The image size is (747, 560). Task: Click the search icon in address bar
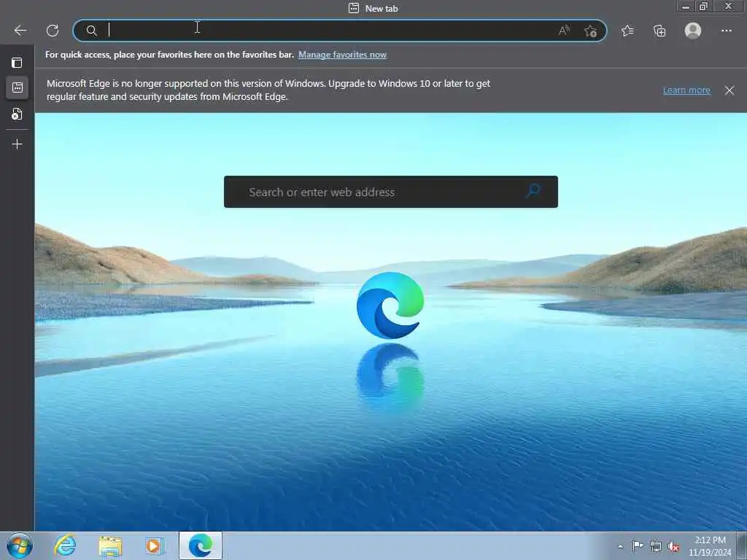[91, 31]
